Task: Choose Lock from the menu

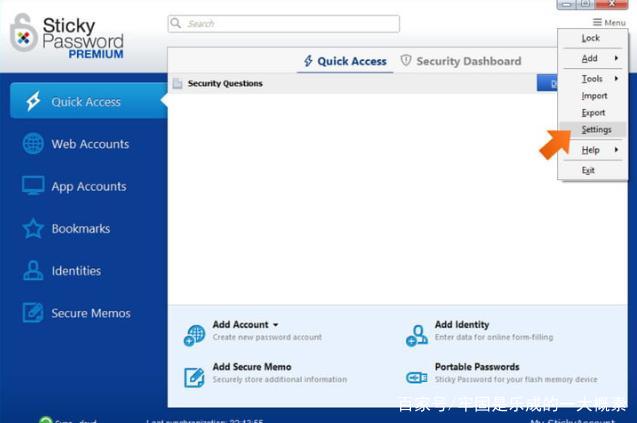Action: (592, 38)
